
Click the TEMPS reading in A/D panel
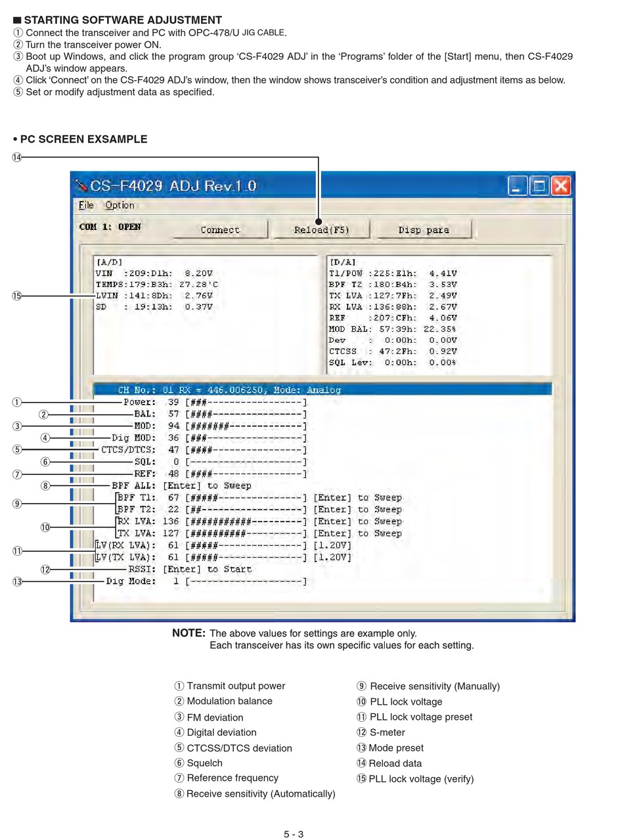point(157,284)
